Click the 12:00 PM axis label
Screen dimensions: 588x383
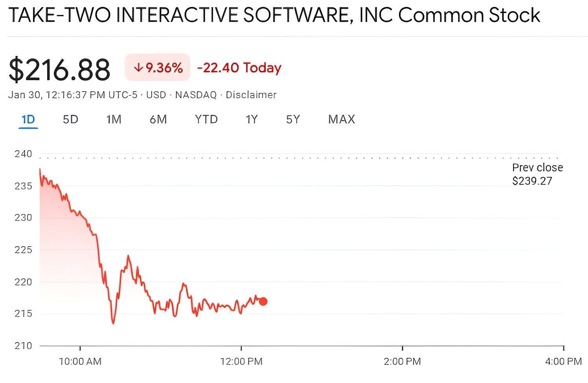tap(241, 361)
